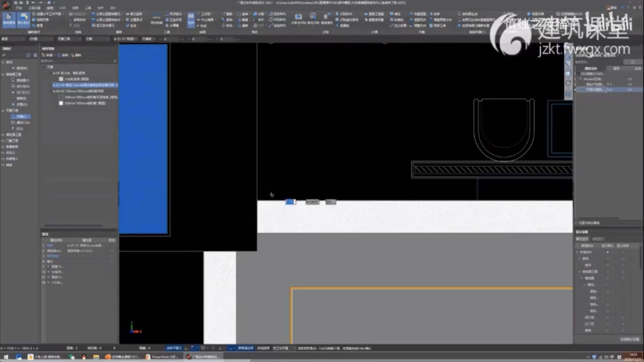Toggle 'show only split drawings' checkbox
Viewport: 644px width, 362px height.
pos(577,223)
